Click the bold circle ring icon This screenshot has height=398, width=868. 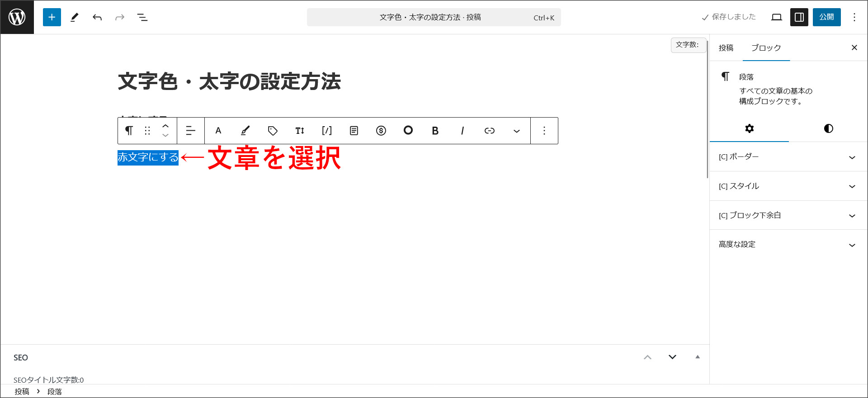408,131
